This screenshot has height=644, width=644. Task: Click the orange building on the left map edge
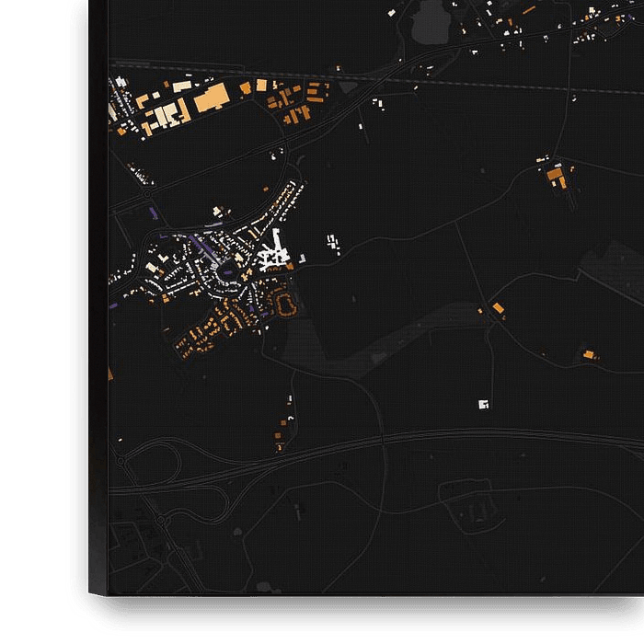pos(110,374)
